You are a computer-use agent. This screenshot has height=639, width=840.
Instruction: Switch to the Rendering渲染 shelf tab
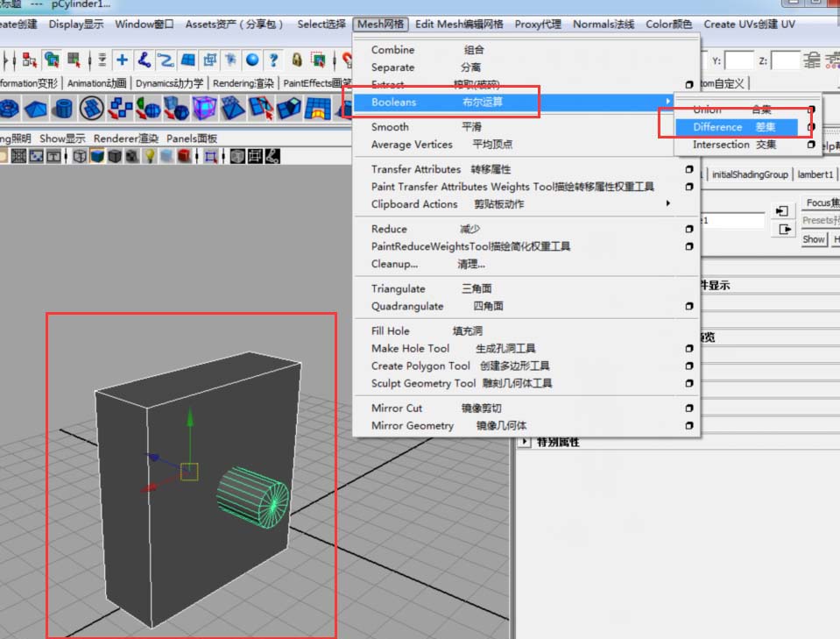pos(244,83)
